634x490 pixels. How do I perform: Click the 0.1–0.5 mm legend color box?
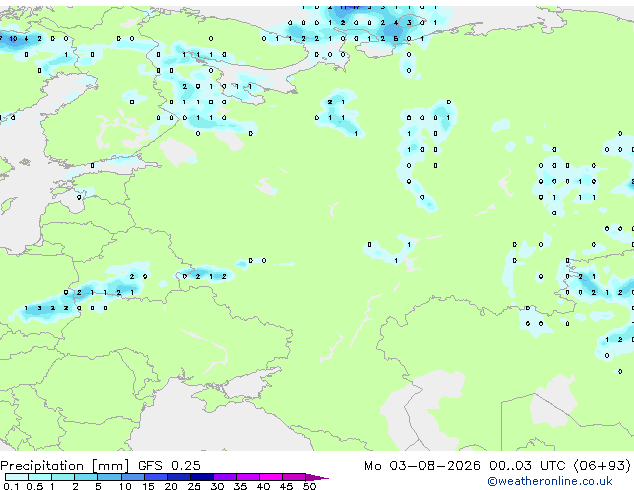[17, 477]
